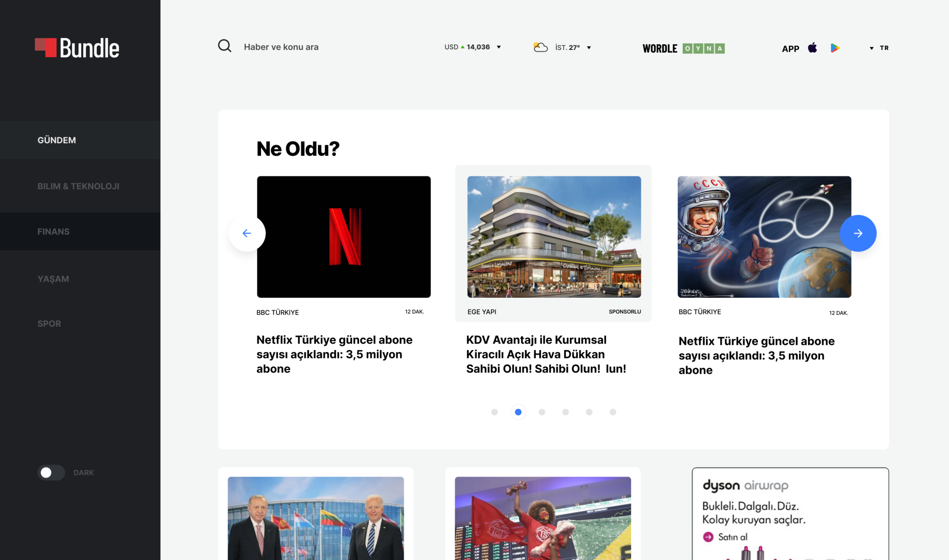Select the first carousel page dot
949x560 pixels.
point(495,412)
